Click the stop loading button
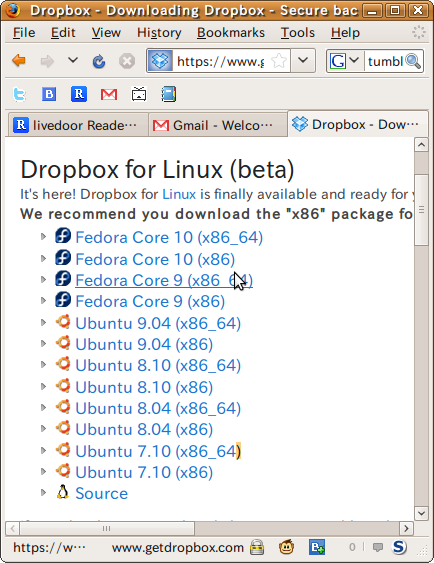The height and width of the screenshot is (563, 434). pos(127,61)
